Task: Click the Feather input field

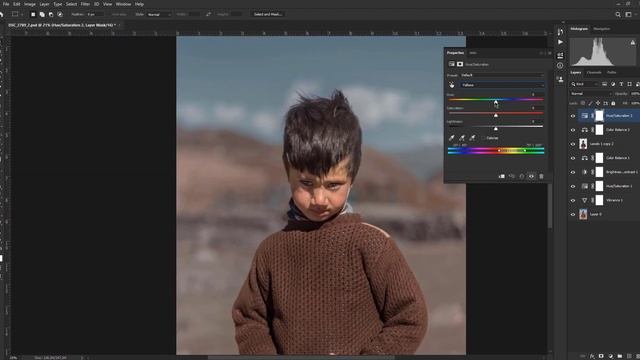Action: (x=95, y=14)
